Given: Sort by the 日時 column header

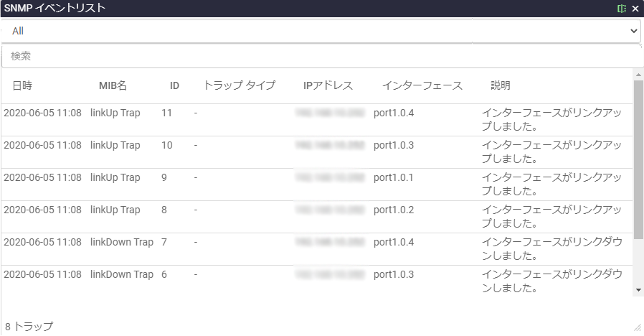Looking at the screenshot, I should pyautogui.click(x=22, y=85).
